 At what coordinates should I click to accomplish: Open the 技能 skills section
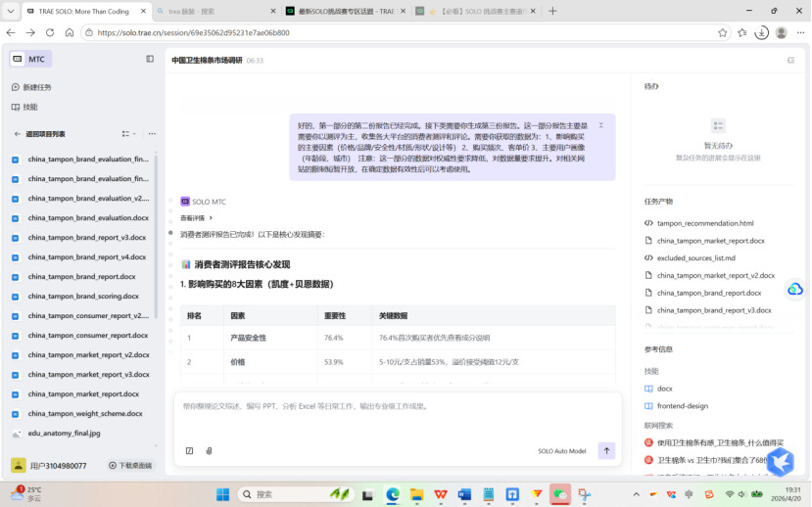(x=30, y=107)
